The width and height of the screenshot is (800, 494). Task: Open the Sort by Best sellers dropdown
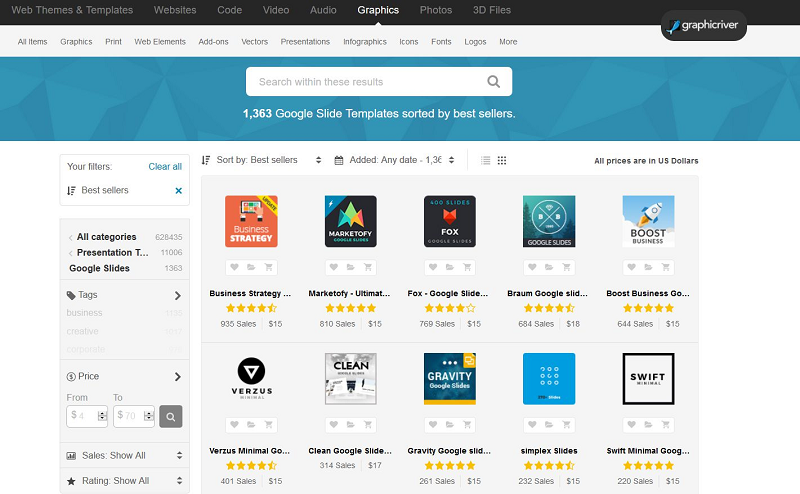[263, 160]
